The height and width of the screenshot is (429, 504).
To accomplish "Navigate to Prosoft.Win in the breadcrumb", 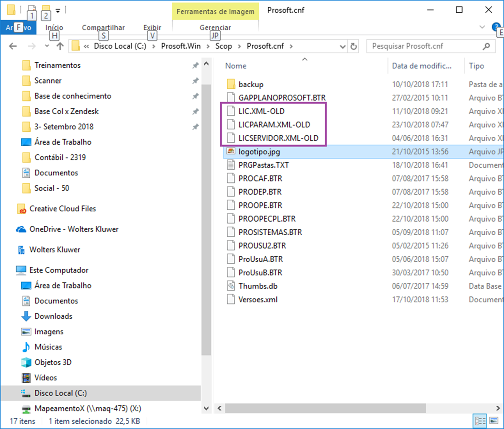I will pyautogui.click(x=181, y=46).
